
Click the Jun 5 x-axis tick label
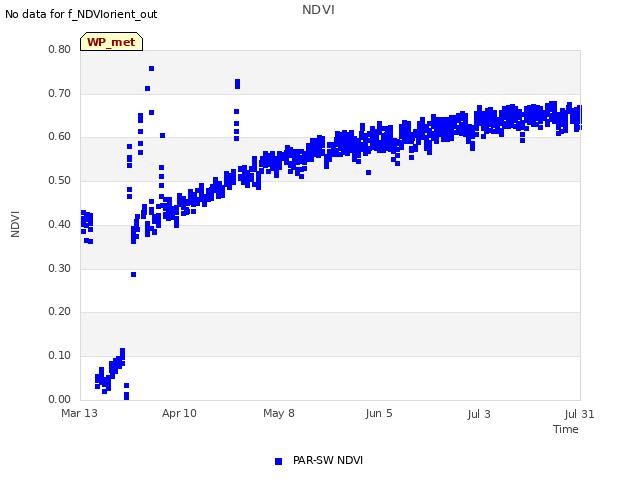(379, 413)
